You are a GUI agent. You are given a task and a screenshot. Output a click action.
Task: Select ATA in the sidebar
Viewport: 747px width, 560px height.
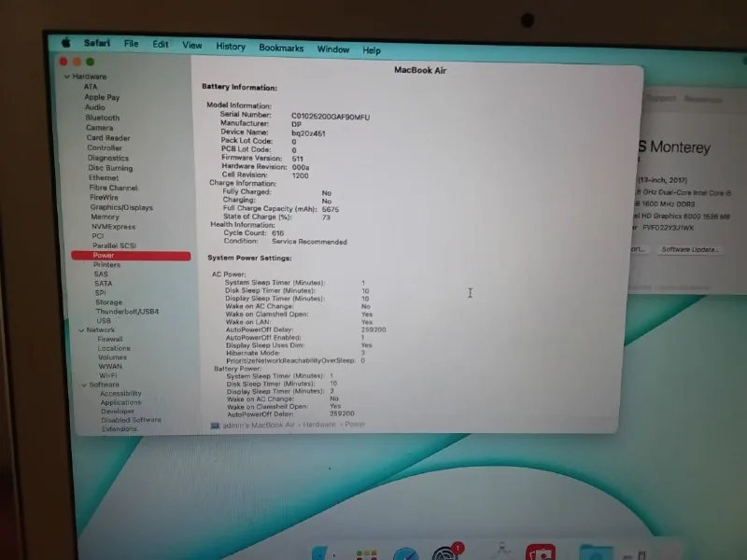(x=91, y=87)
